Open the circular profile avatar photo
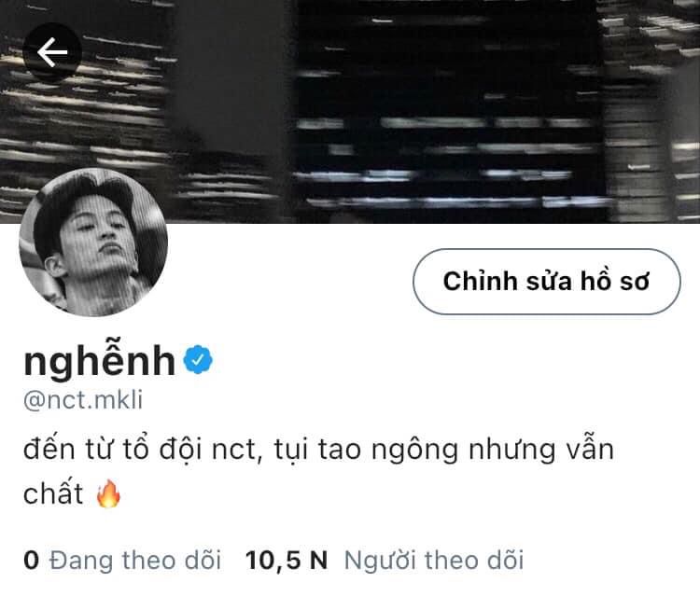The width and height of the screenshot is (700, 597). tap(93, 243)
